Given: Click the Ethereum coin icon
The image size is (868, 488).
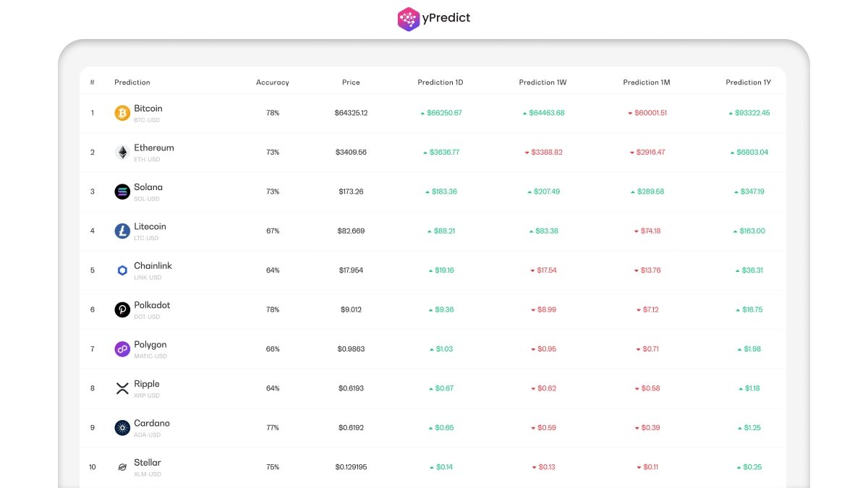Looking at the screenshot, I should (122, 152).
